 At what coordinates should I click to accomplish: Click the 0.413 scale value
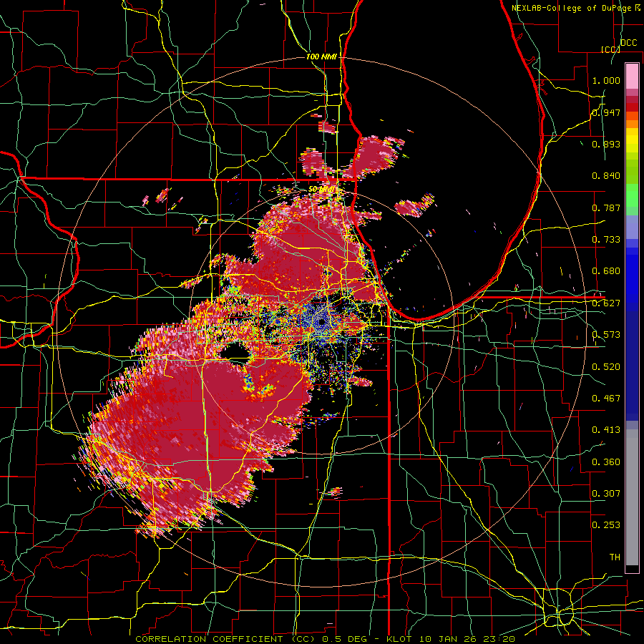click(x=606, y=430)
